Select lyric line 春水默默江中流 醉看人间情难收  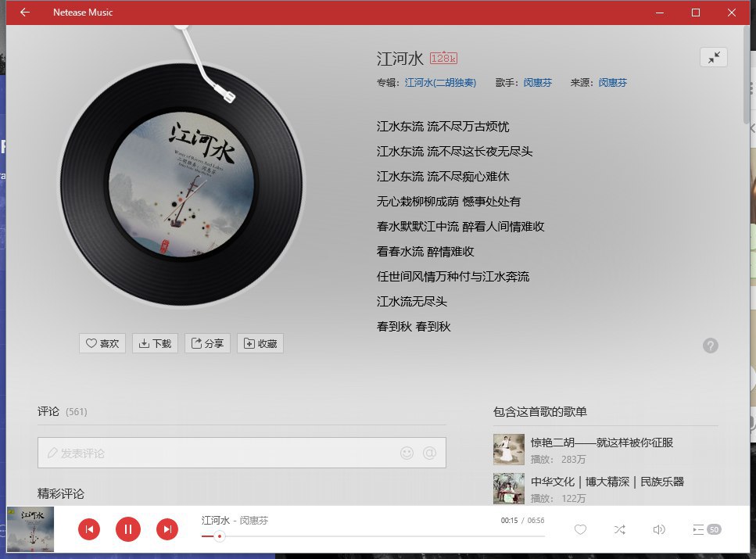(460, 226)
